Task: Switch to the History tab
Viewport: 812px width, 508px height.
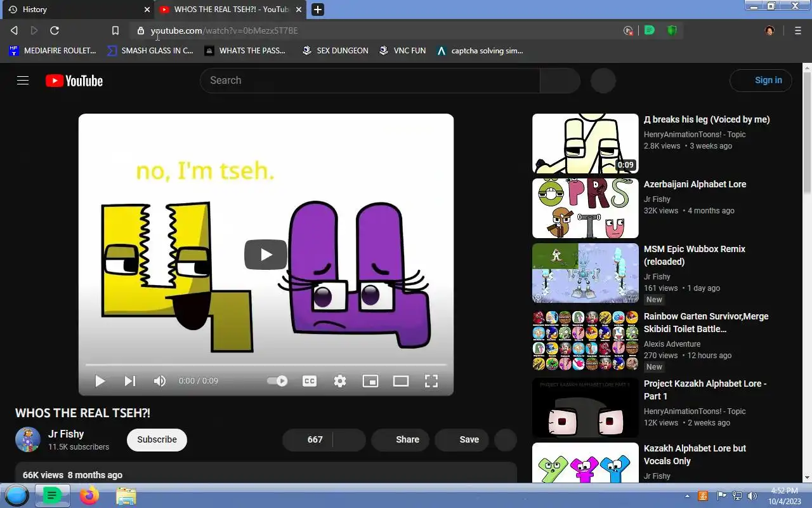Action: [77, 10]
